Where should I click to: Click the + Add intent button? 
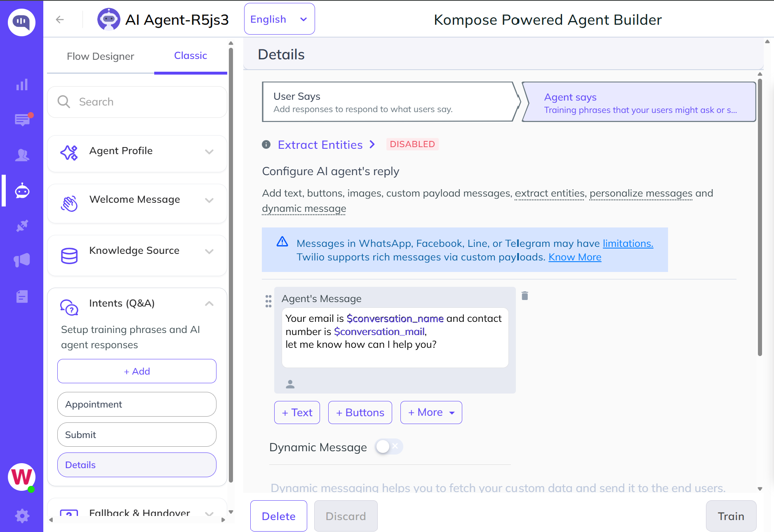(137, 371)
